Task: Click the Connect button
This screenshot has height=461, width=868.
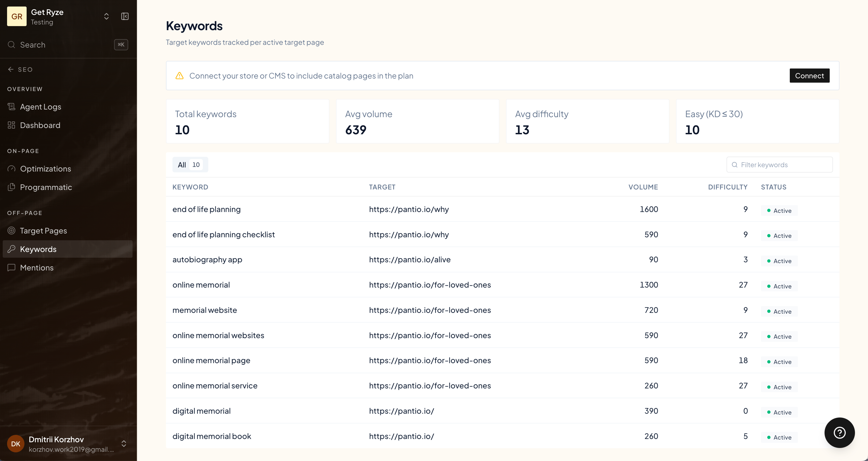Action: pos(809,76)
